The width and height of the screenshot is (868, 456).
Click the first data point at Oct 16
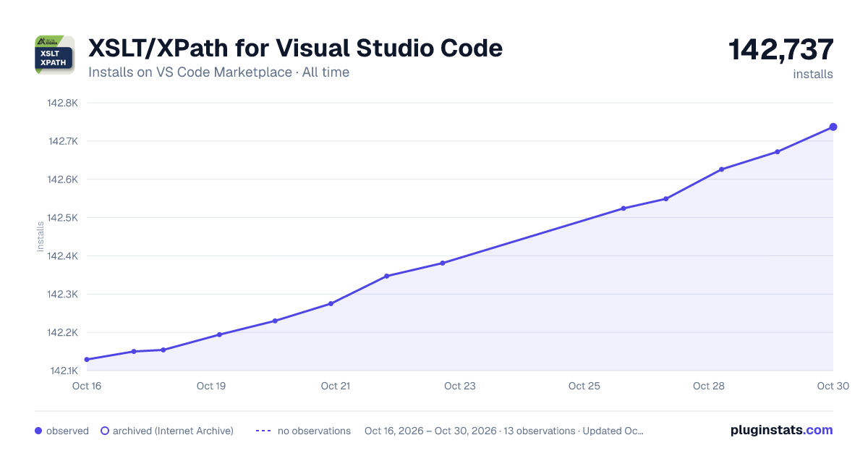click(x=87, y=360)
